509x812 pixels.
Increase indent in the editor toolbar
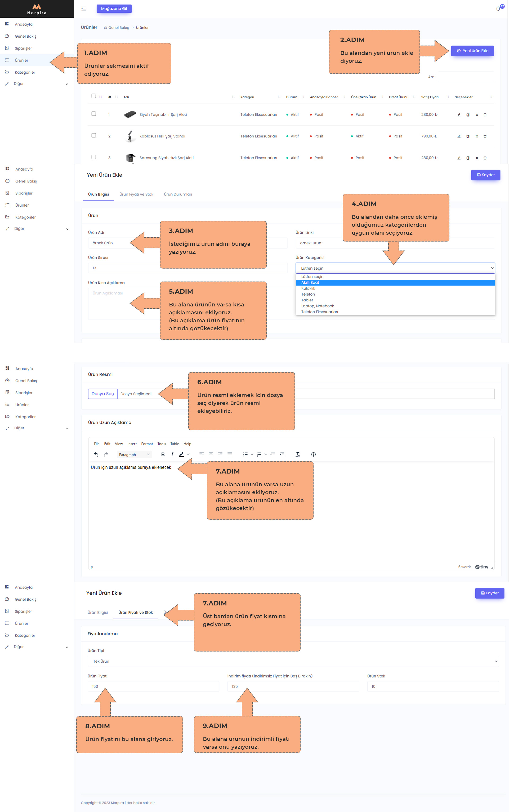pos(282,454)
